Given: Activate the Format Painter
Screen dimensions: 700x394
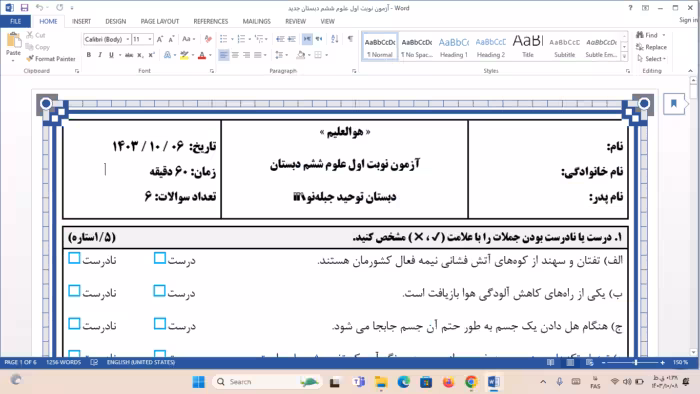Looking at the screenshot, I should (x=51, y=58).
